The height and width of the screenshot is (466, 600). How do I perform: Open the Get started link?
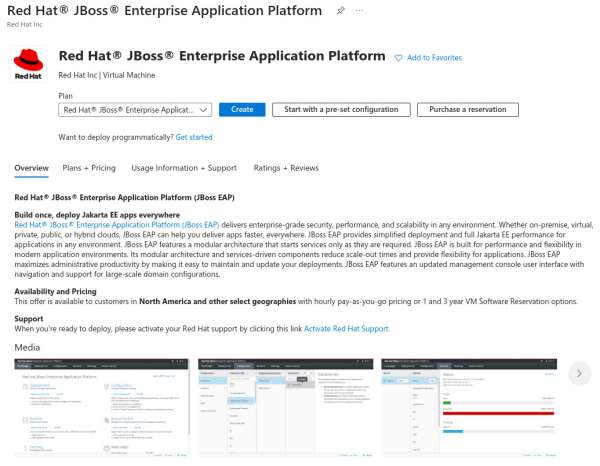coord(194,137)
